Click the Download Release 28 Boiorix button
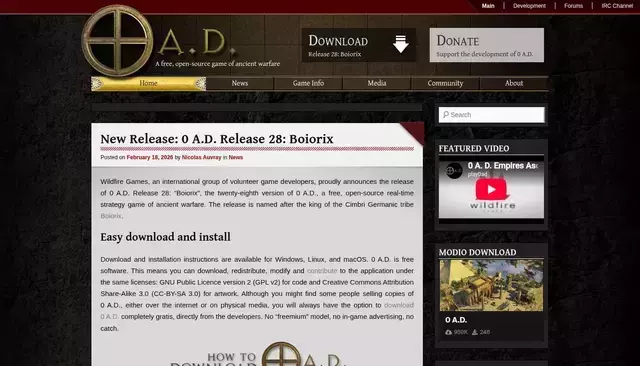The image size is (640, 366). pos(359,45)
